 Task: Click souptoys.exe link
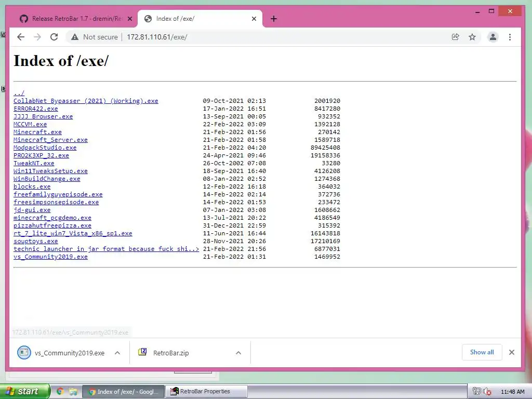[x=36, y=241]
